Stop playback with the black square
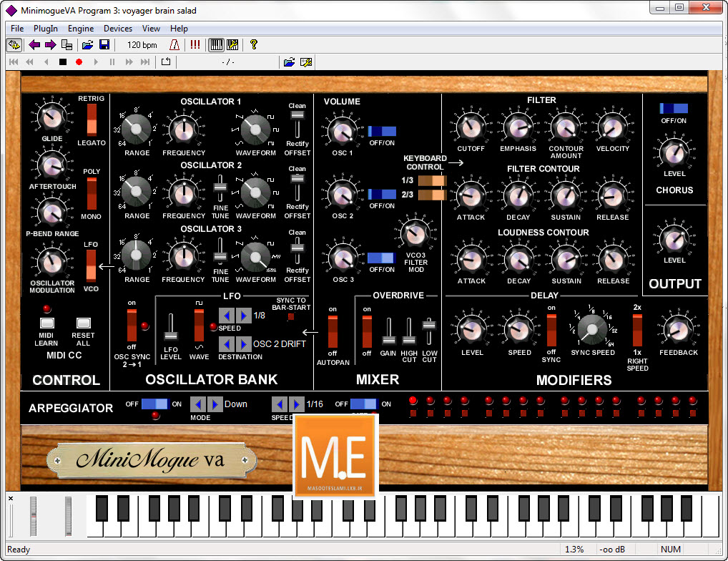Viewport: 728px width, 561px height. point(63,62)
